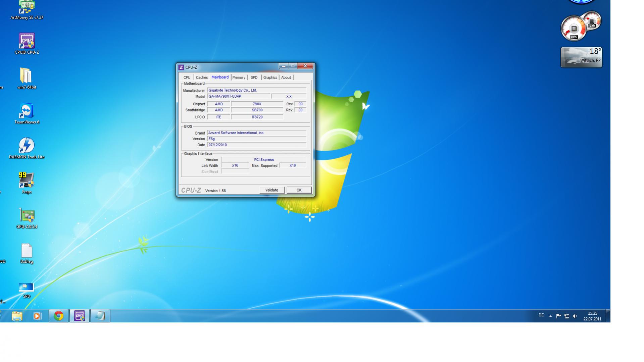Open the Wittlich weather gadget
The height and width of the screenshot is (362, 644).
click(x=581, y=57)
